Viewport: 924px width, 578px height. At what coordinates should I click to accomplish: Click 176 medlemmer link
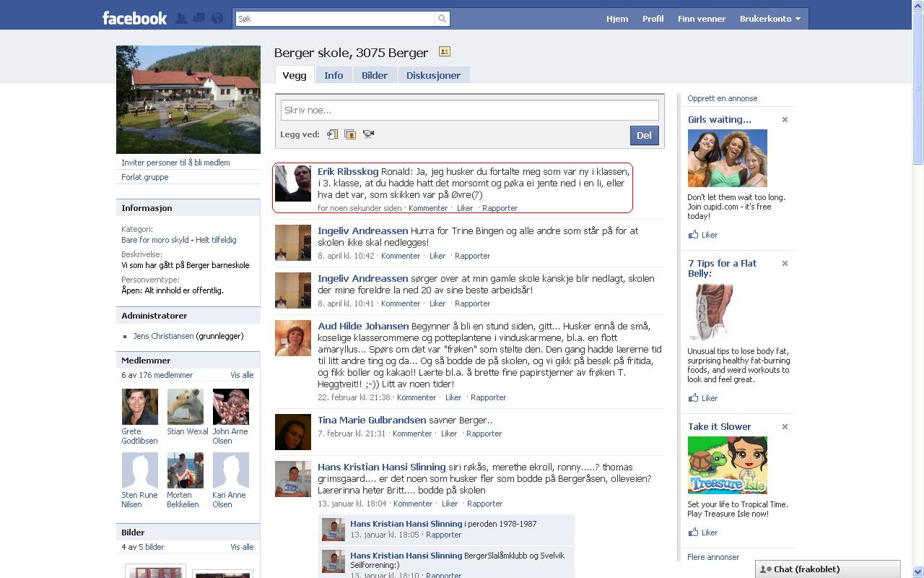pos(165,375)
